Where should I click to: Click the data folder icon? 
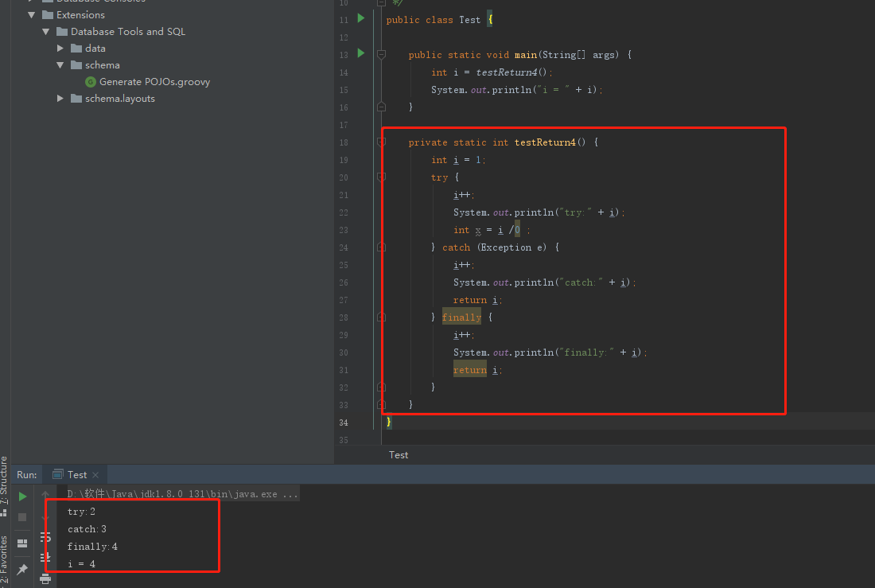[76, 48]
